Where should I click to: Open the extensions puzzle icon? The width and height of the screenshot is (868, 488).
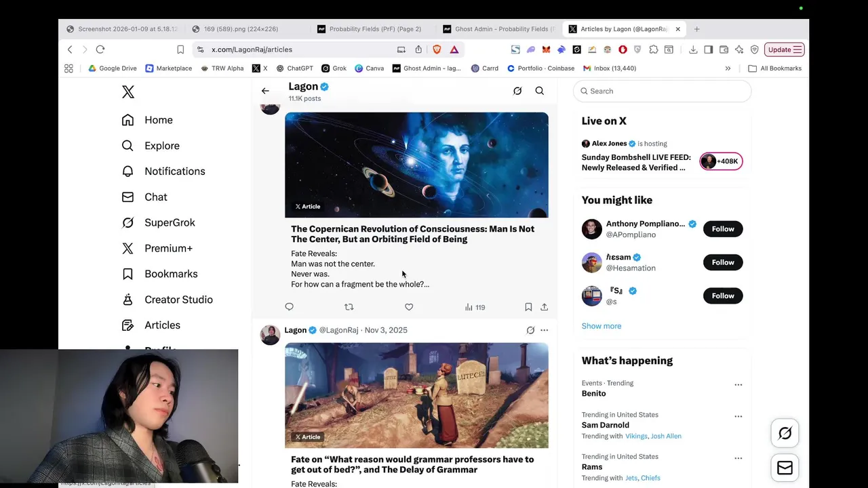click(x=654, y=49)
